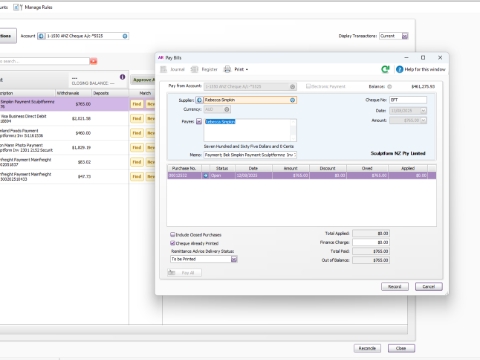Click the Status column header

pyautogui.click(x=222, y=168)
